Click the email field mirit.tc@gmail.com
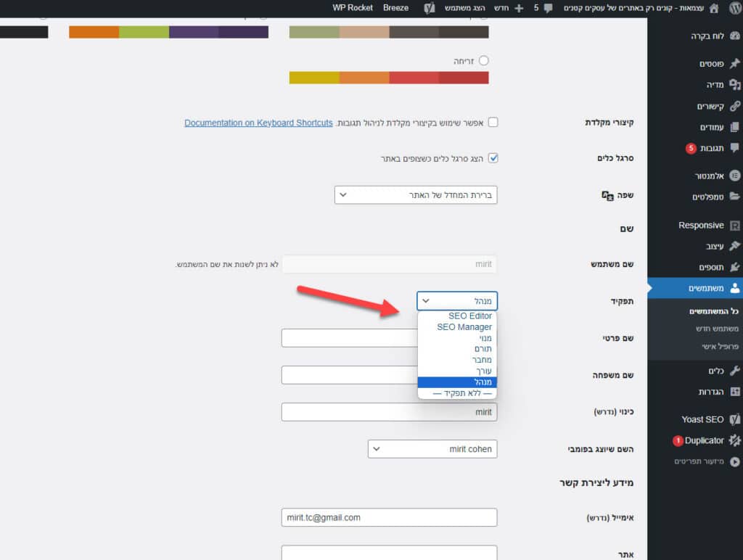743x560 pixels. click(x=389, y=517)
